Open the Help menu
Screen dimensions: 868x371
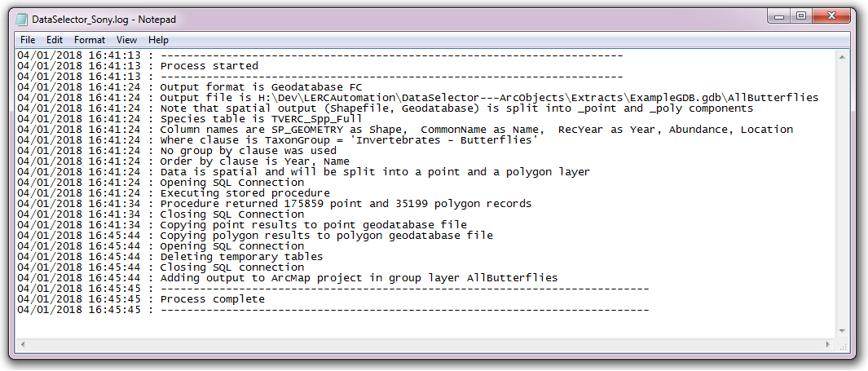[x=158, y=40]
